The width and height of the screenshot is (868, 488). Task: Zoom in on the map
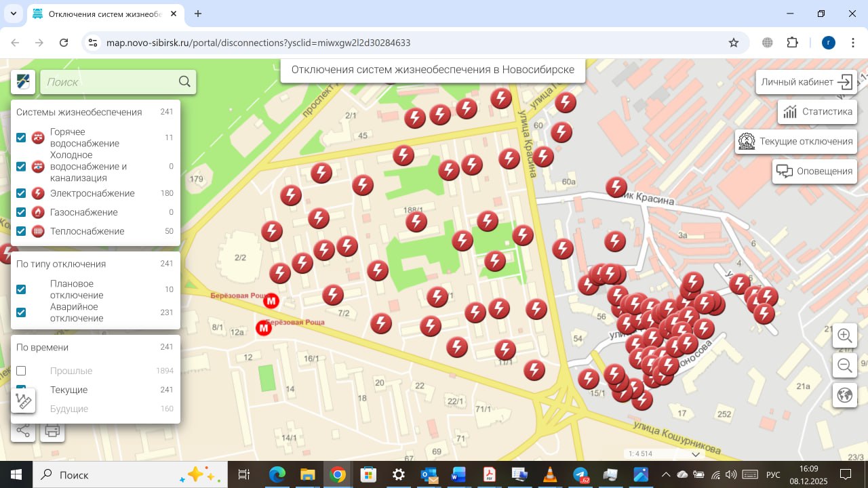pos(844,335)
